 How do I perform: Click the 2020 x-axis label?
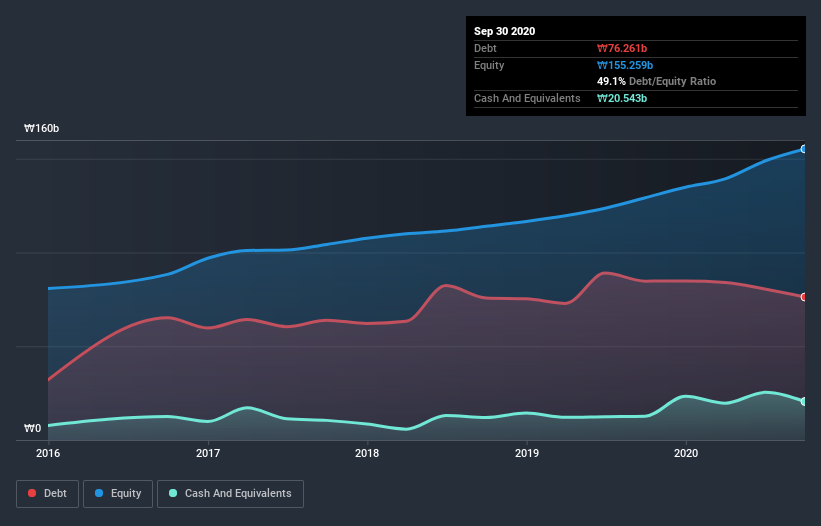[x=686, y=453]
